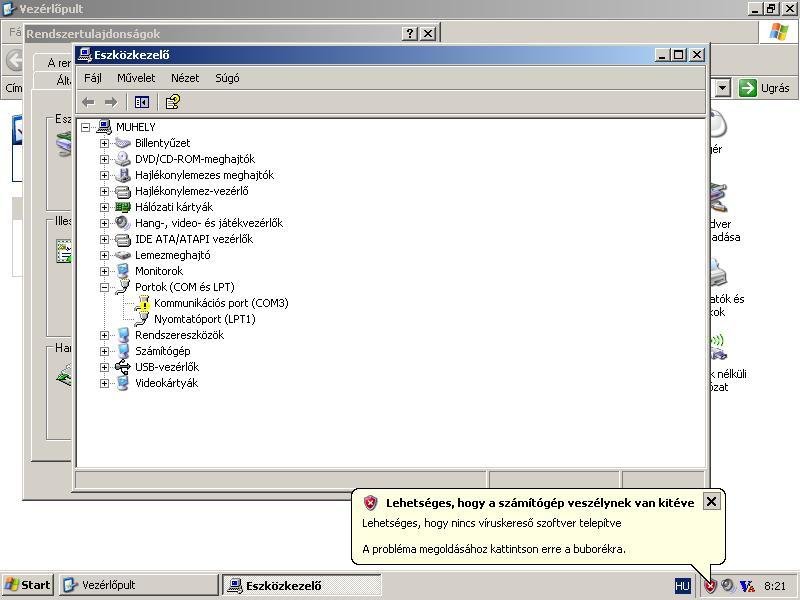Image resolution: width=800 pixels, height=600 pixels.
Task: Select the MUHELY computer icon
Action: [x=104, y=127]
